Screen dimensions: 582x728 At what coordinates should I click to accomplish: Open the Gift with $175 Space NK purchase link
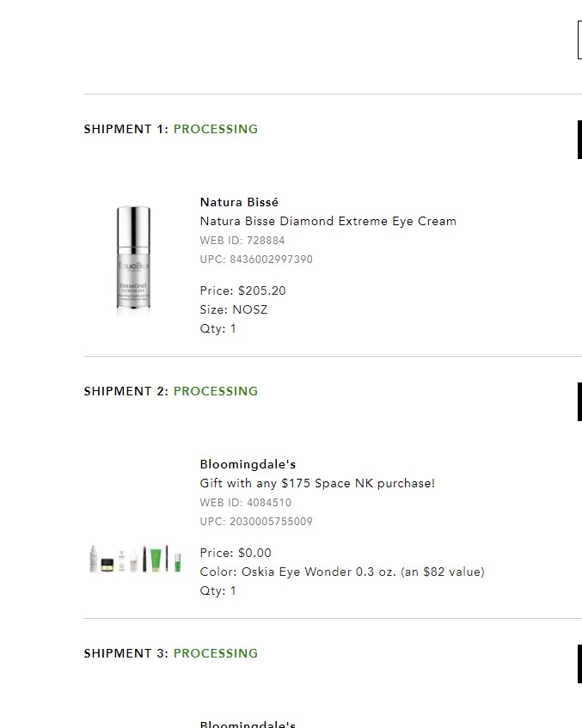(x=317, y=483)
